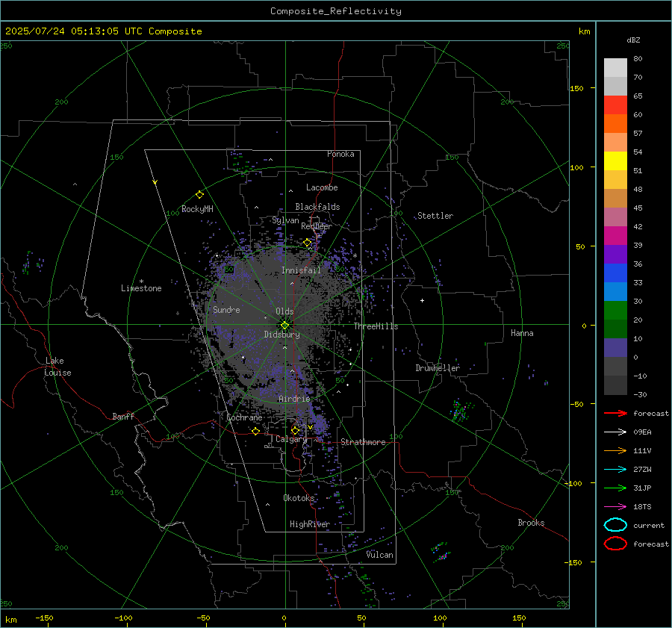Click the magenta 18TS arrow icon
The height and width of the screenshot is (628, 672).
(615, 507)
